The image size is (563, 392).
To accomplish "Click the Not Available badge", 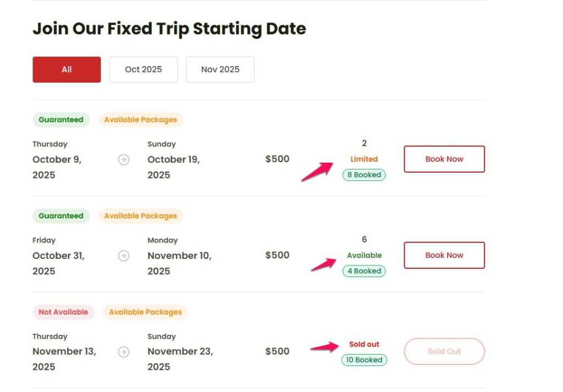I will click(x=63, y=312).
